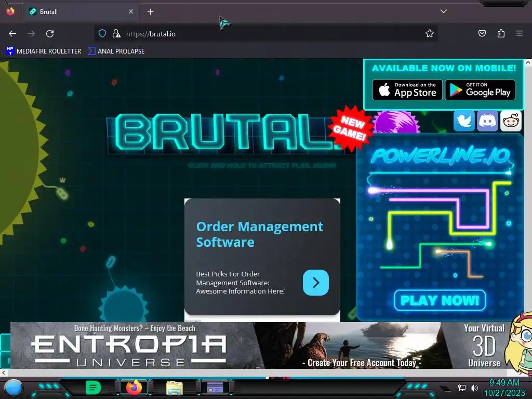This screenshot has width=532, height=399.
Task: Open the second bookmark in bookmarks toolbar
Action: tap(116, 51)
